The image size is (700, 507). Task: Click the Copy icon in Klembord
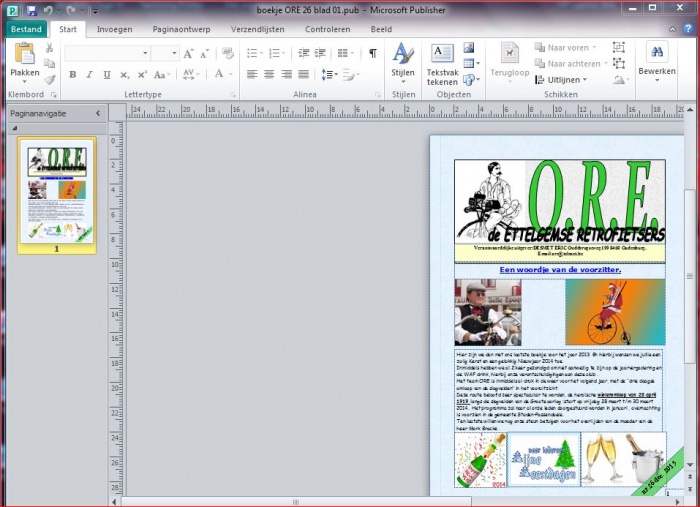(x=49, y=64)
